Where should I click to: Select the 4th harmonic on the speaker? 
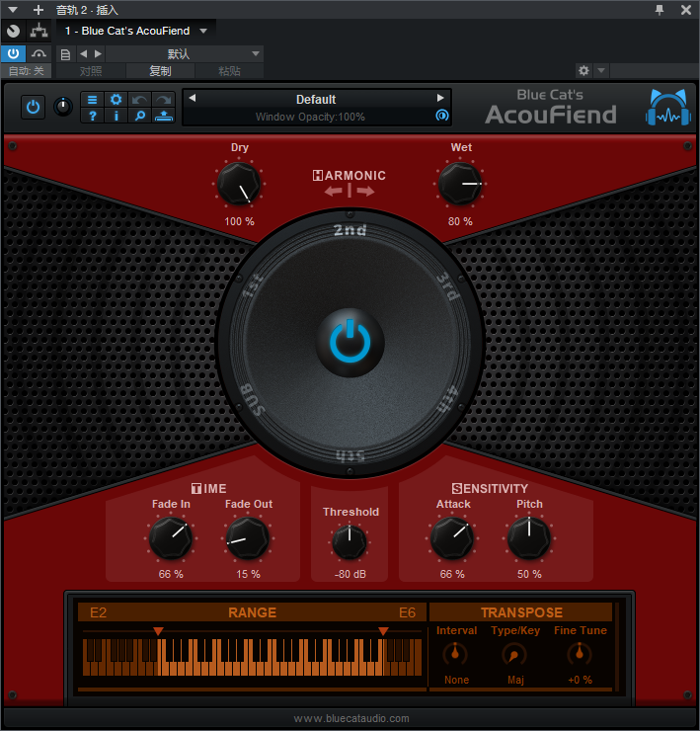click(x=448, y=399)
